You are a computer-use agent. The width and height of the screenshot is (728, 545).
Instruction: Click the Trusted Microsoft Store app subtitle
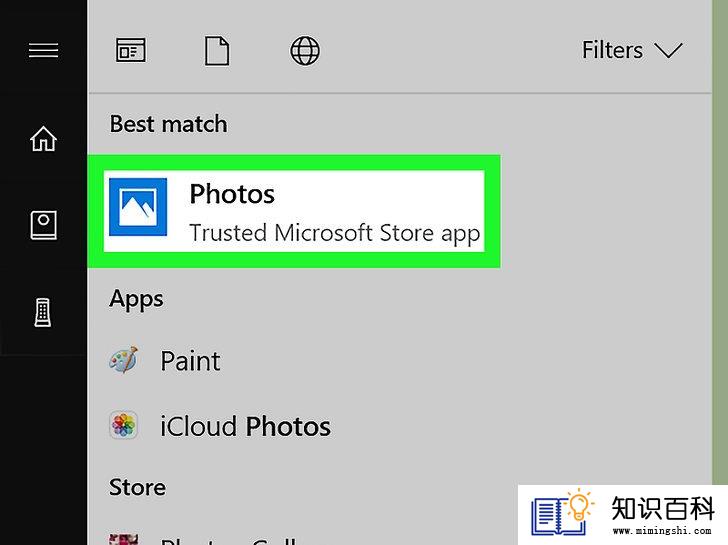pos(335,234)
